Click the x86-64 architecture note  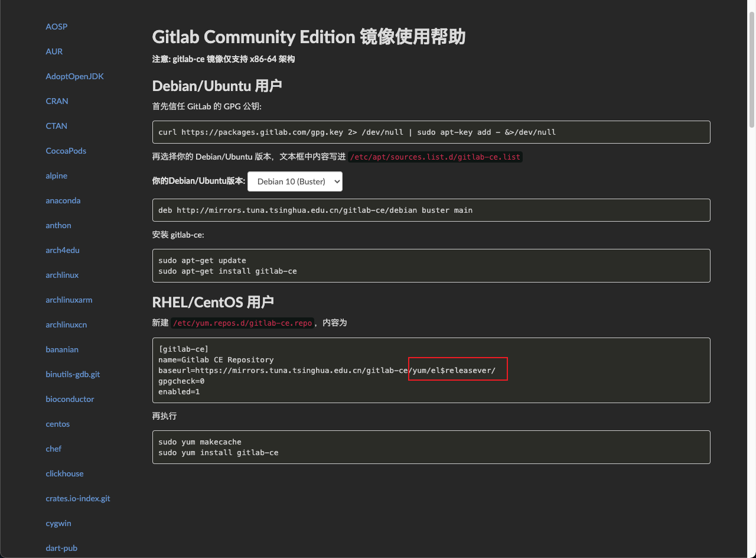[223, 59]
